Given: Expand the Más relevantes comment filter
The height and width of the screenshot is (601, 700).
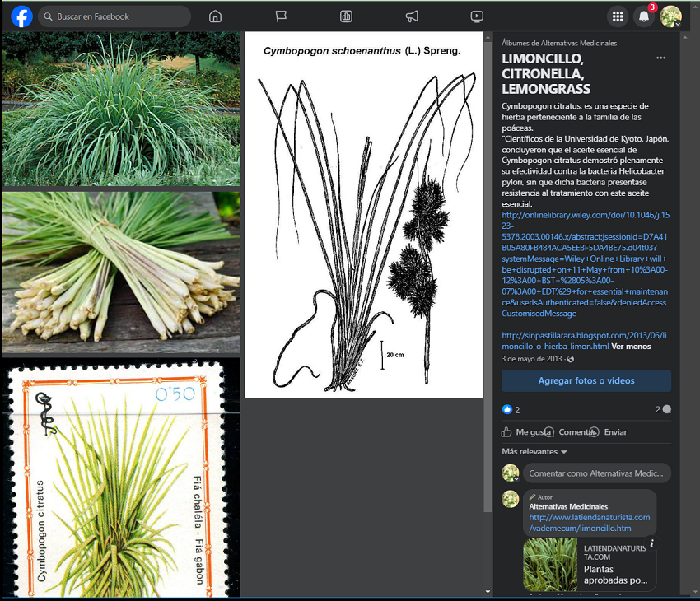Looking at the screenshot, I should coord(534,452).
